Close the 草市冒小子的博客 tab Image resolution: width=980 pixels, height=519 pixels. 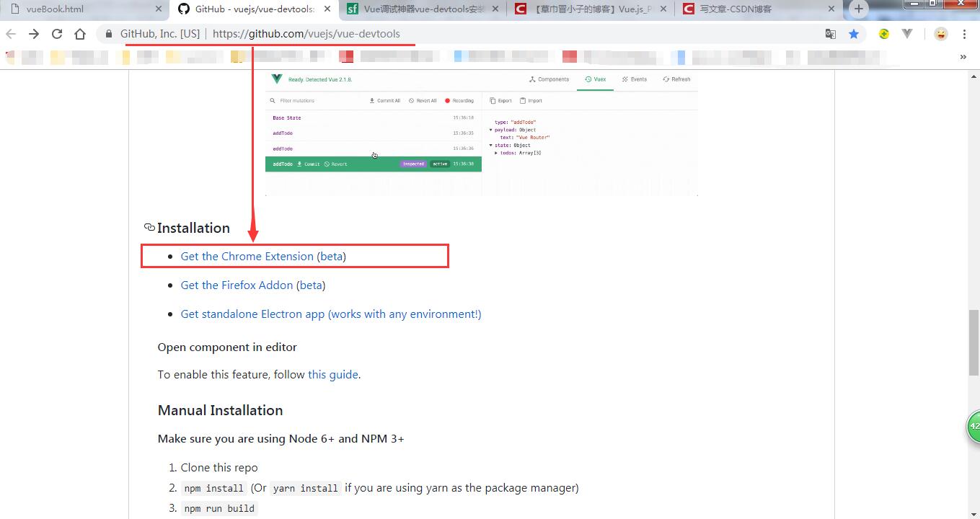pyautogui.click(x=663, y=9)
